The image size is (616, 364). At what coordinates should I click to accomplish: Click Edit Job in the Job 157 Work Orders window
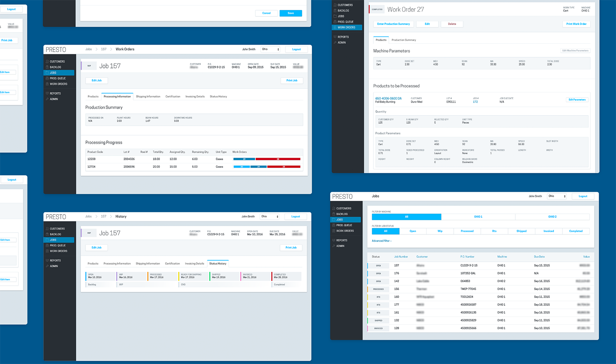tap(97, 81)
